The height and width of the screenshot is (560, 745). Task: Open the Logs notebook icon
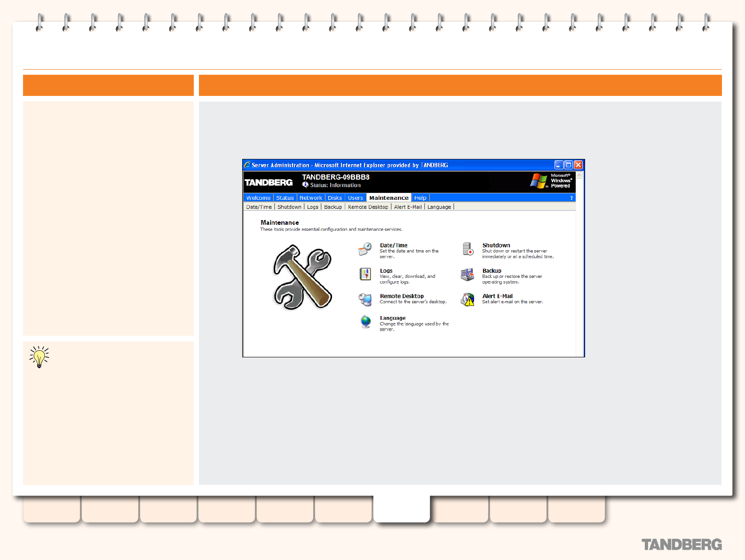click(x=365, y=274)
